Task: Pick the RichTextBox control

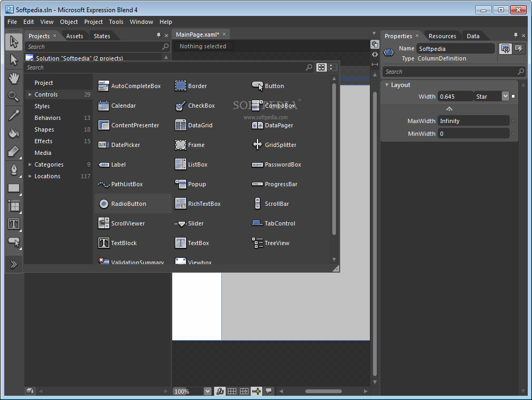Action: coord(198,204)
